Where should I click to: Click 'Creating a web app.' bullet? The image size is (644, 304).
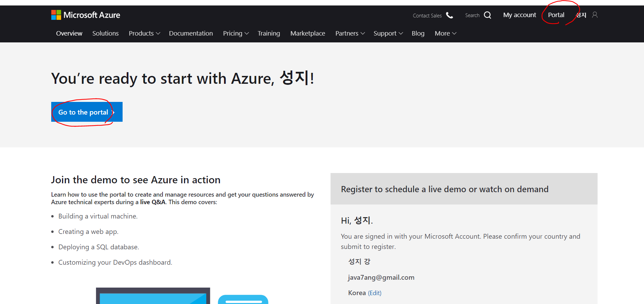point(88,232)
